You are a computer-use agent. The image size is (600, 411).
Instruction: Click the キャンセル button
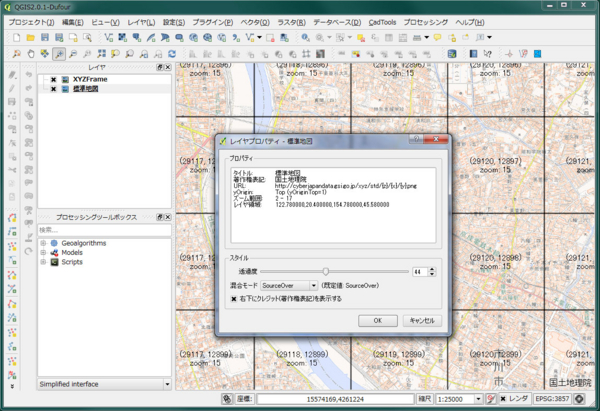click(422, 321)
